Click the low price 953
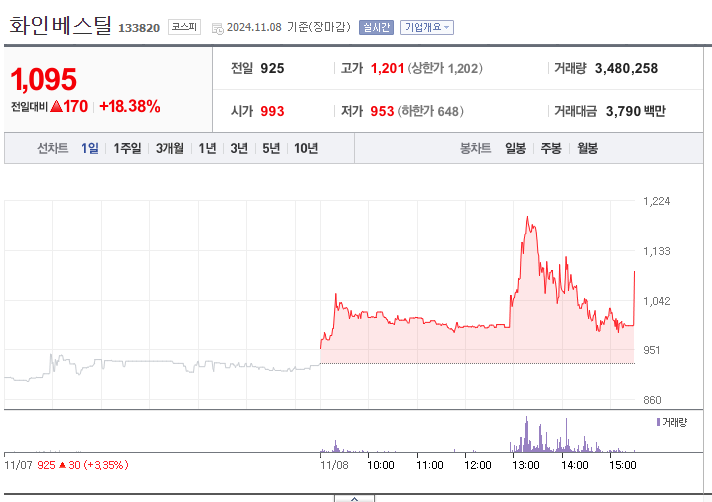Image resolution: width=712 pixels, height=502 pixels. point(382,111)
